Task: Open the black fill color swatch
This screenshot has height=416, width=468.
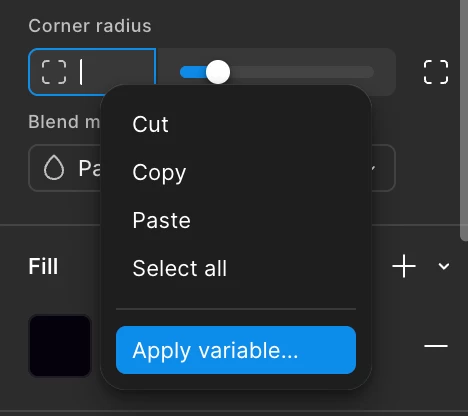Action: pyautogui.click(x=60, y=346)
